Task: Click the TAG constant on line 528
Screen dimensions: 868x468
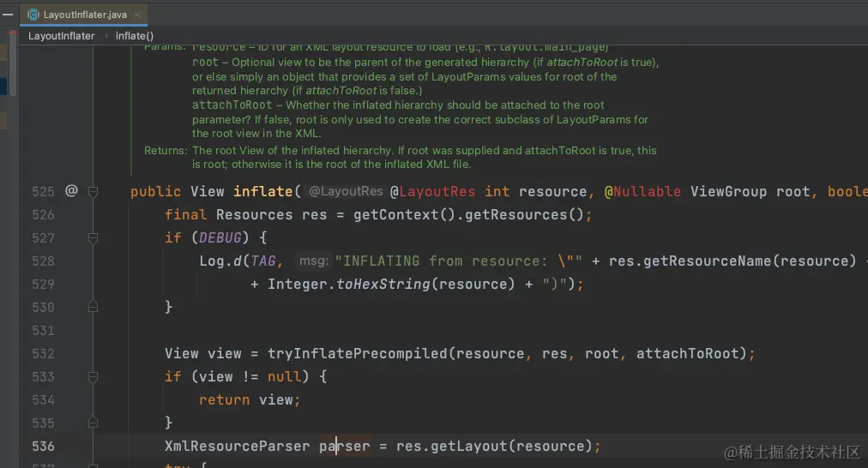Action: [x=263, y=261]
